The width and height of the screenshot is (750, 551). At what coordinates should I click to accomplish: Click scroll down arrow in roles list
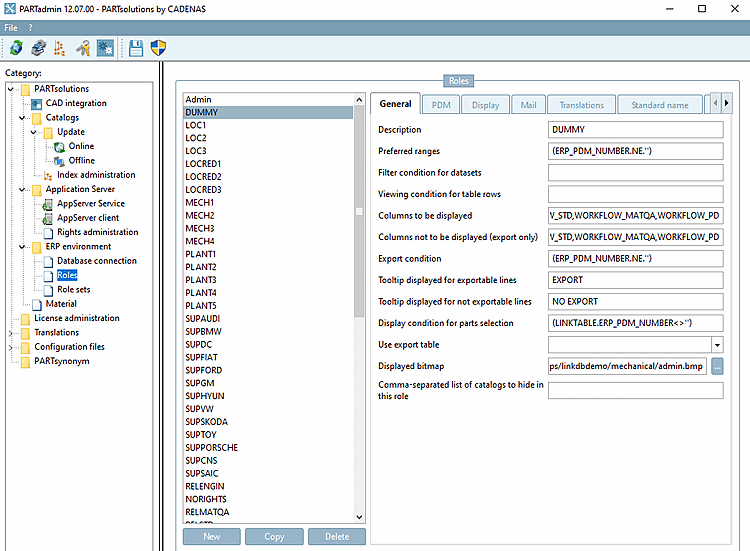point(359,517)
